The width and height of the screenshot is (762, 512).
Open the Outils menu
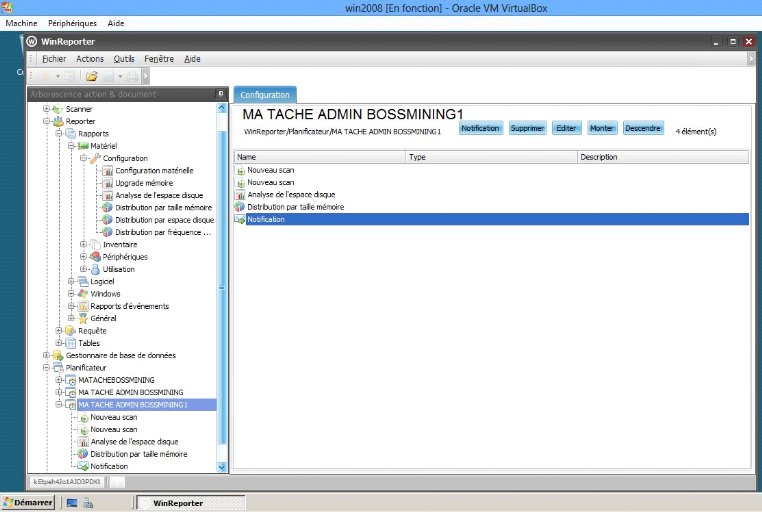[x=124, y=59]
